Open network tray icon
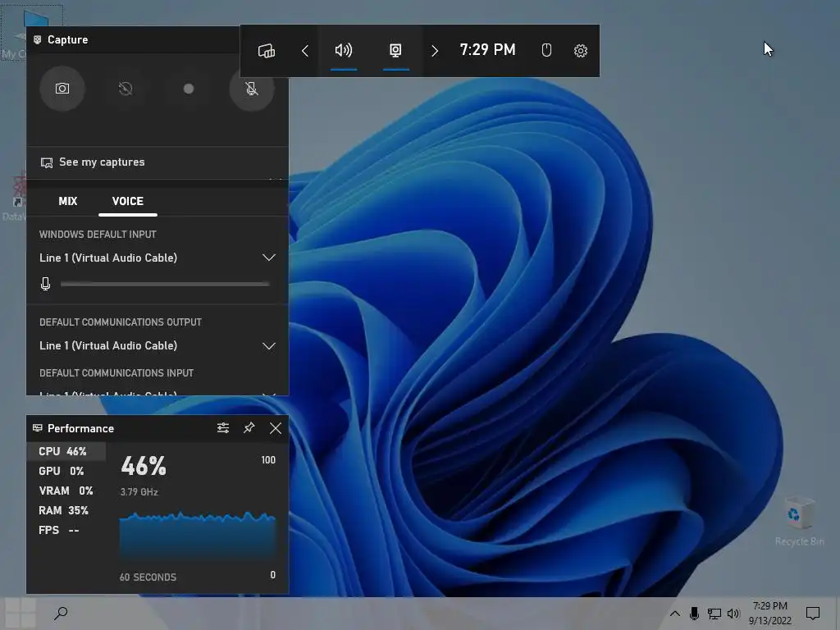 714,614
